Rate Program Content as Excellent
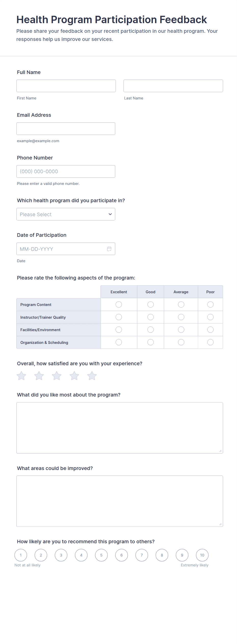 tap(119, 304)
